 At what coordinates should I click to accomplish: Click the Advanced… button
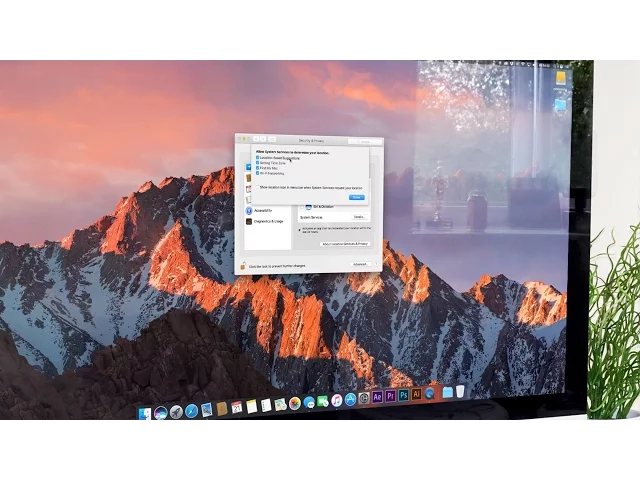coord(359,264)
